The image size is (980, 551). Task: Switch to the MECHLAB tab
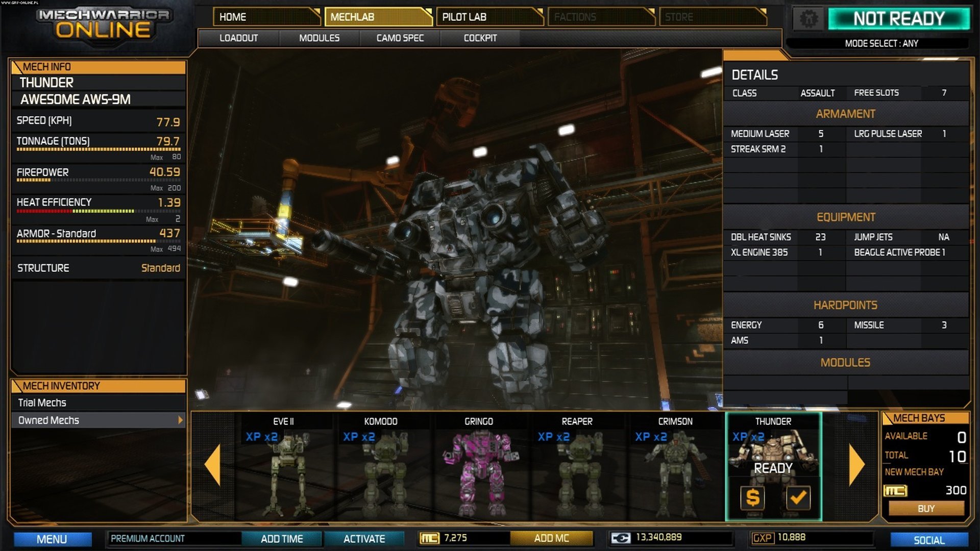[378, 17]
